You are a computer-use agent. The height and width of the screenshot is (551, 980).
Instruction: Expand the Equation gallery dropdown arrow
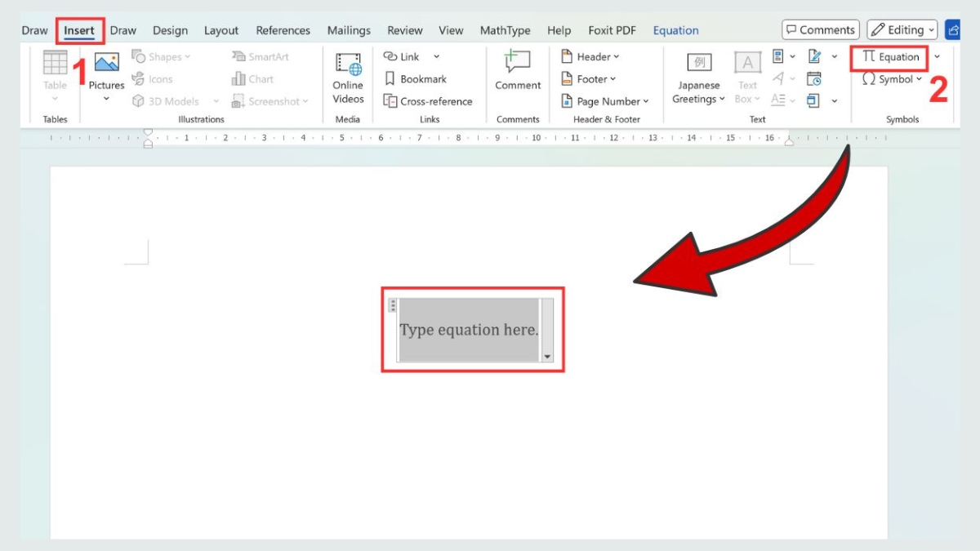[x=937, y=56]
